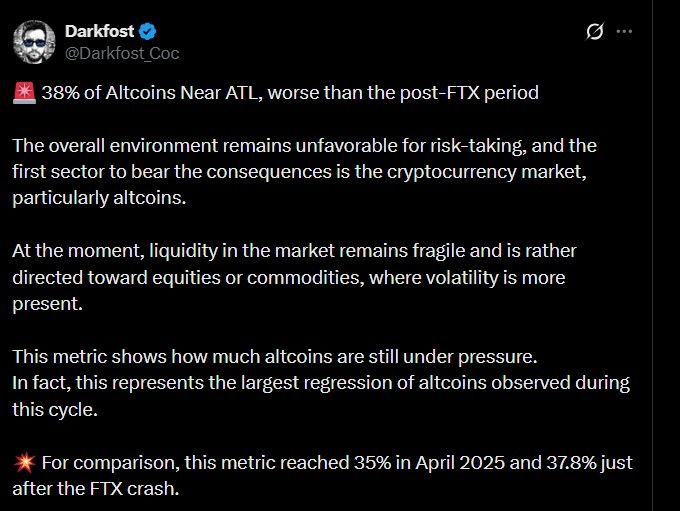Click the collision emoji before 'For comparison'
Image resolution: width=680 pixels, height=511 pixels.
[x=25, y=463]
